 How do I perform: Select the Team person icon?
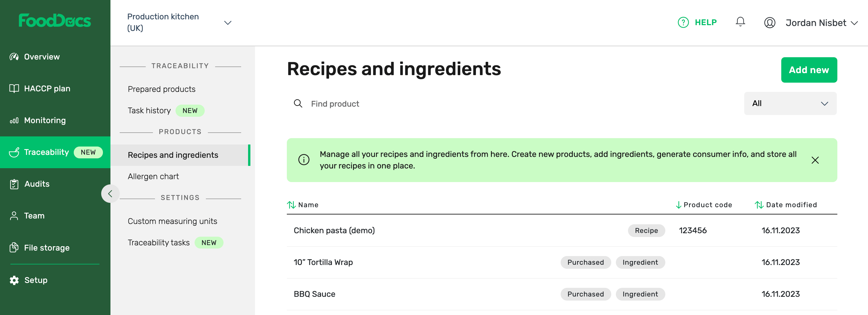(x=14, y=216)
